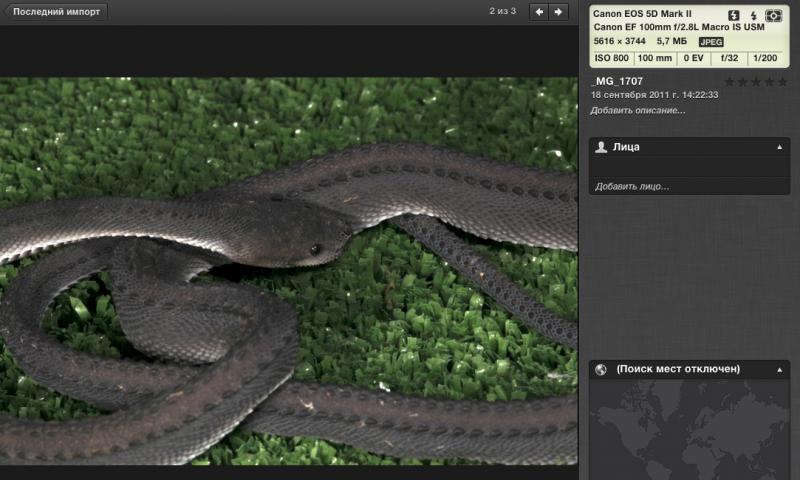Screen dimensions: 800x480
Task: Add a description via Добавить описание
Action: [x=637, y=110]
